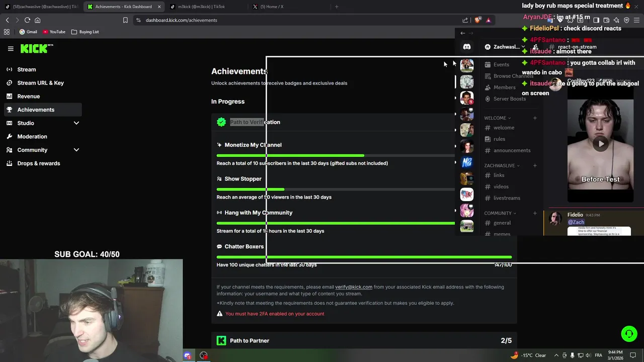This screenshot has width=644, height=362.
Task: Play the Before Test video
Action: pyautogui.click(x=601, y=144)
